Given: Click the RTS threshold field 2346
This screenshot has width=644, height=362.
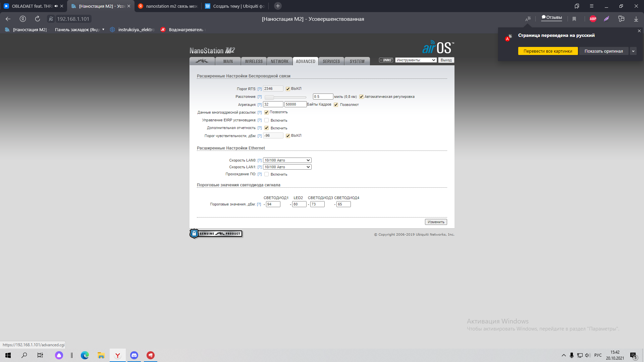Looking at the screenshot, I should point(273,88).
